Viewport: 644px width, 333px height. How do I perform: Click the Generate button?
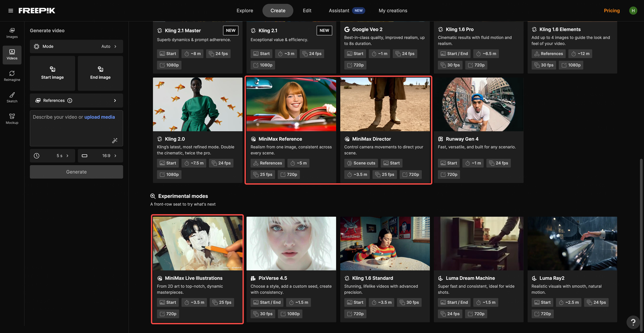pyautogui.click(x=76, y=172)
